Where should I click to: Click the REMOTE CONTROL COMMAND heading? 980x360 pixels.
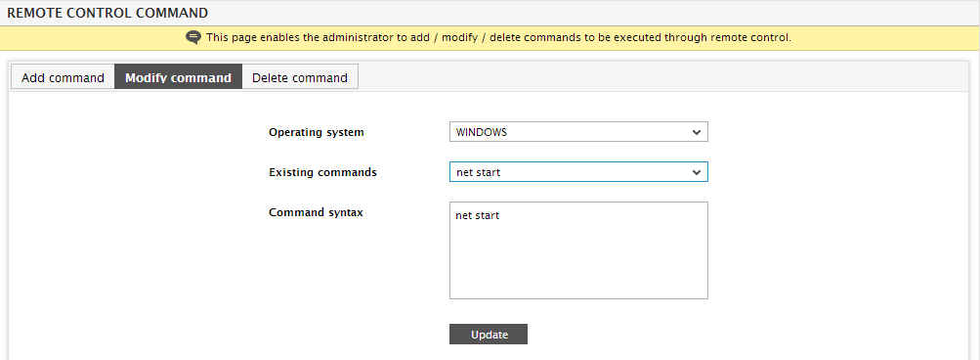pos(107,12)
